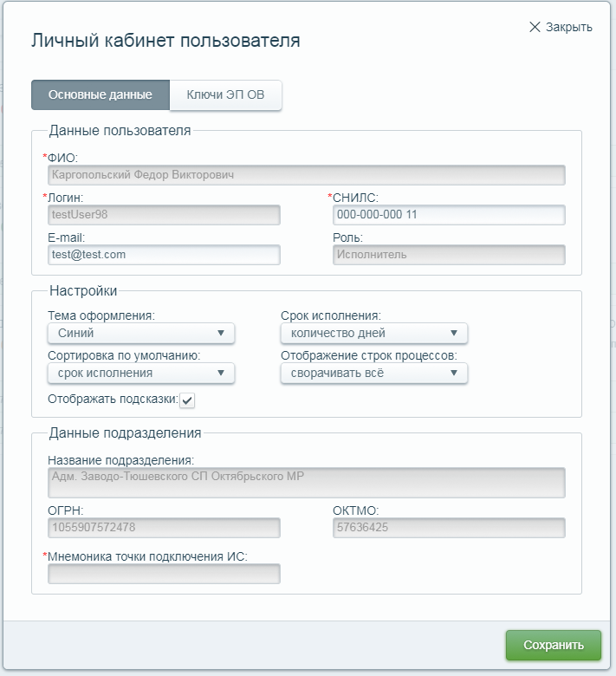This screenshot has width=616, height=676.
Task: Click the ОКТМО field
Action: coord(449,528)
